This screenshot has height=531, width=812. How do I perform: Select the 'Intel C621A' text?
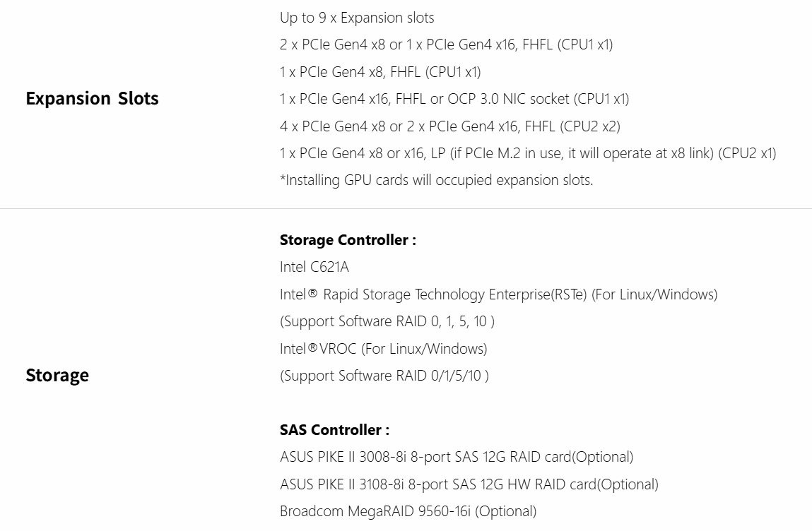point(314,267)
